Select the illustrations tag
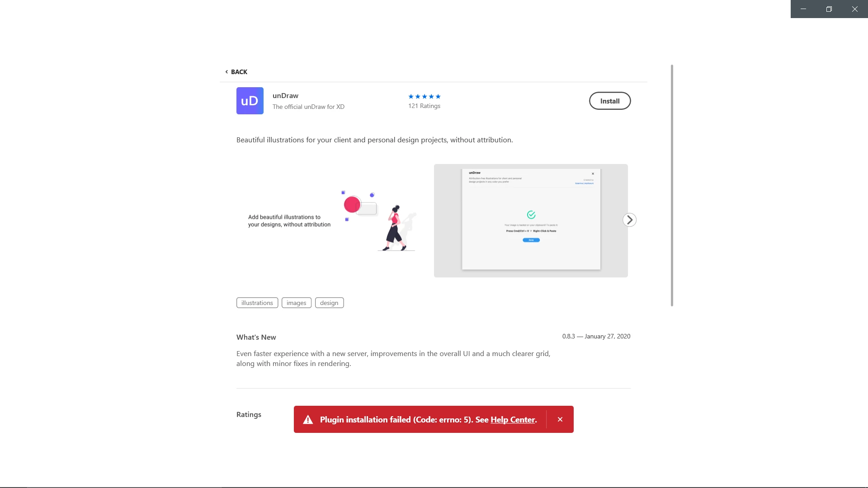 coord(257,303)
